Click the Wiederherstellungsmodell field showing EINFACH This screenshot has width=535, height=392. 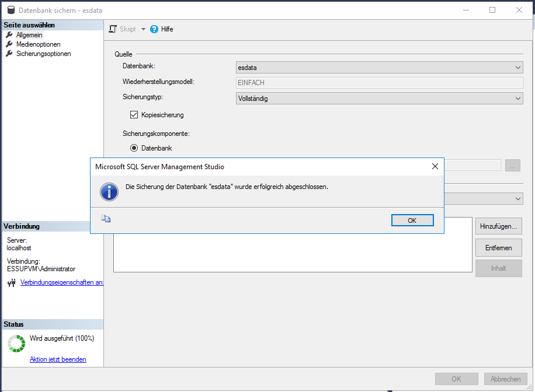(x=380, y=83)
